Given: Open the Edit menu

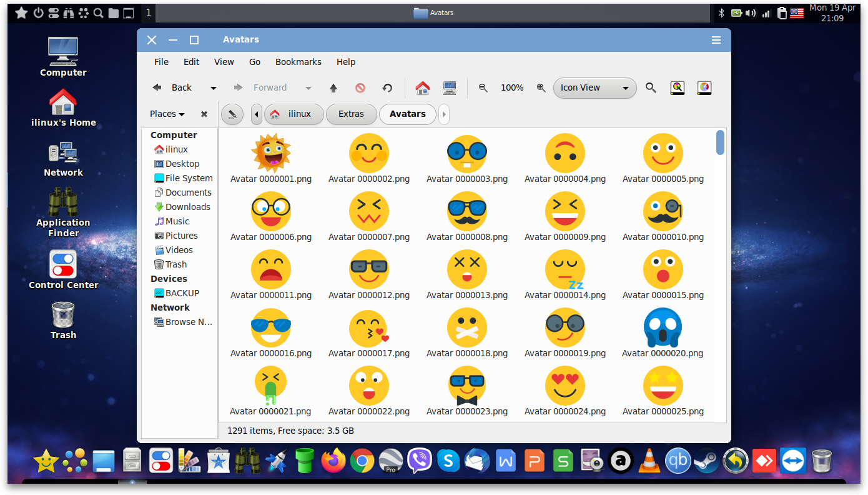Looking at the screenshot, I should [x=192, y=62].
